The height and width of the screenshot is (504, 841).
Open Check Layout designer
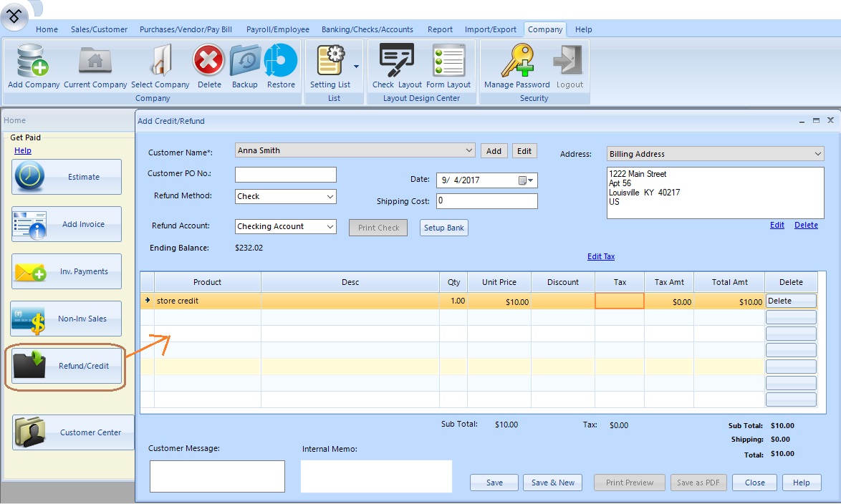click(x=396, y=66)
